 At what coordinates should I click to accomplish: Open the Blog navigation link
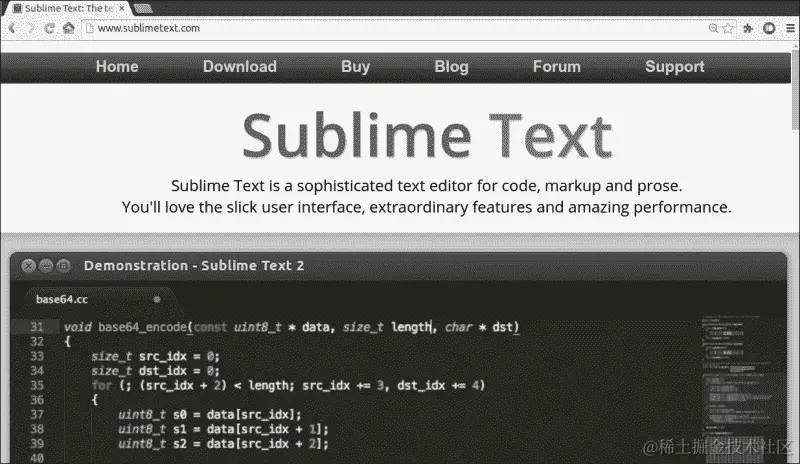(x=451, y=67)
